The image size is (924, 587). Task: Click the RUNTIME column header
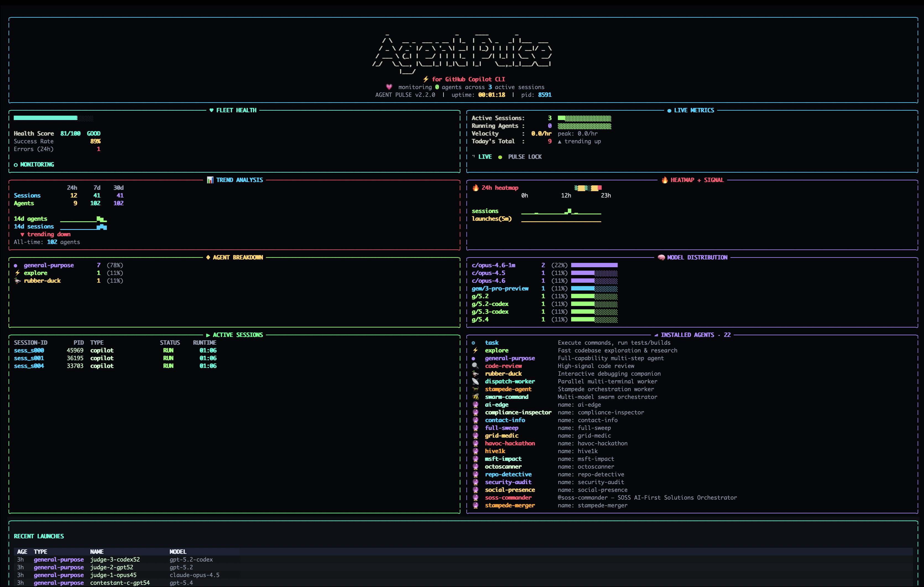pyautogui.click(x=205, y=343)
